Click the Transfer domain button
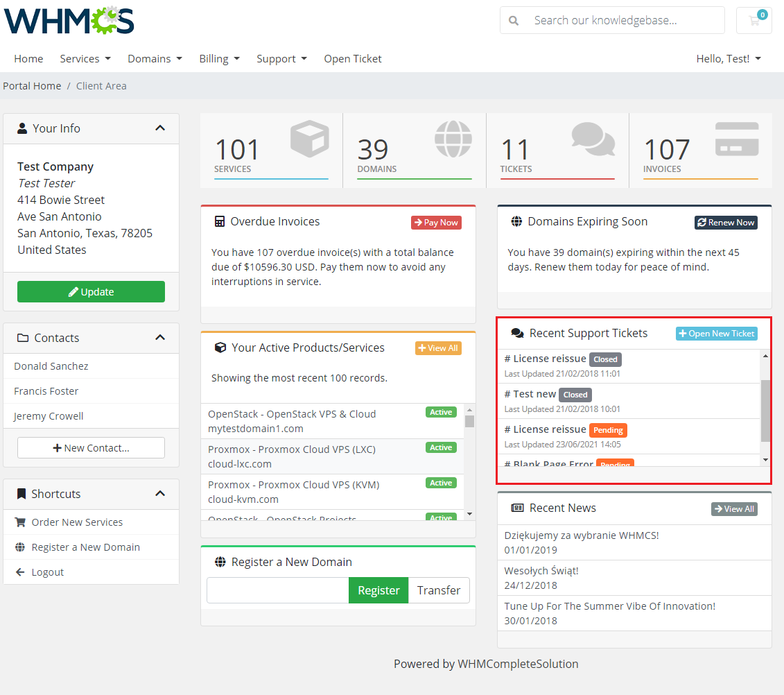The image size is (784, 695). pos(439,590)
